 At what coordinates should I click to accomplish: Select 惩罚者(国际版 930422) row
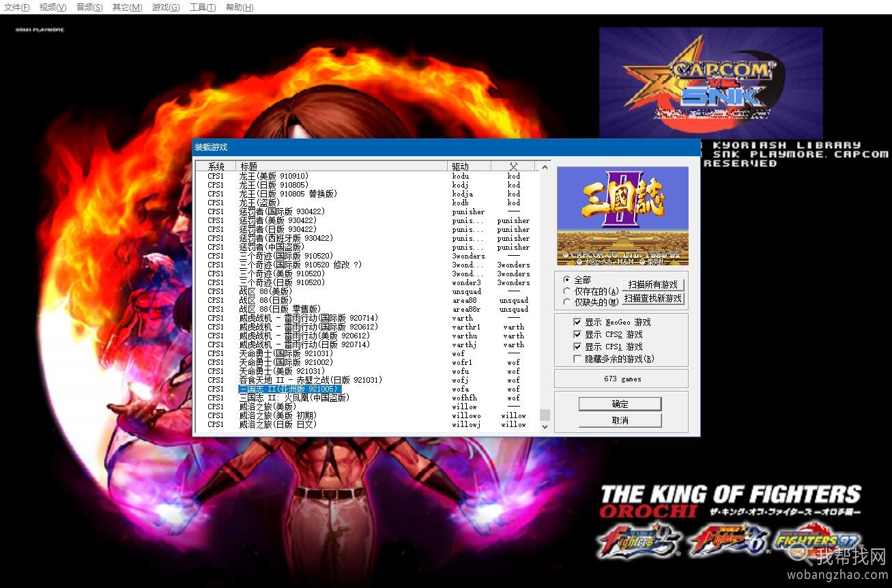click(x=367, y=211)
